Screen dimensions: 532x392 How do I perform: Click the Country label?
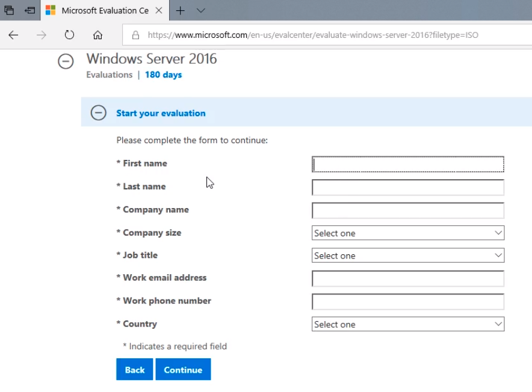click(x=140, y=324)
